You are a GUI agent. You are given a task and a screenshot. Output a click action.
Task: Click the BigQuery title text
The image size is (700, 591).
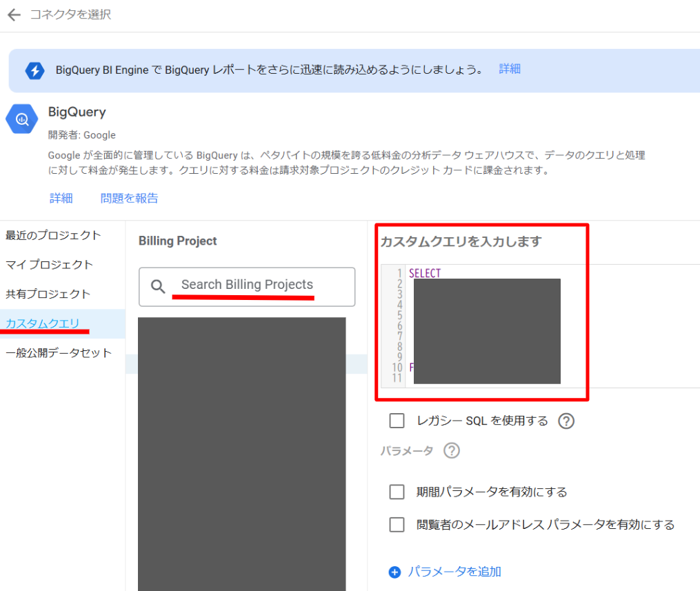coord(77,112)
